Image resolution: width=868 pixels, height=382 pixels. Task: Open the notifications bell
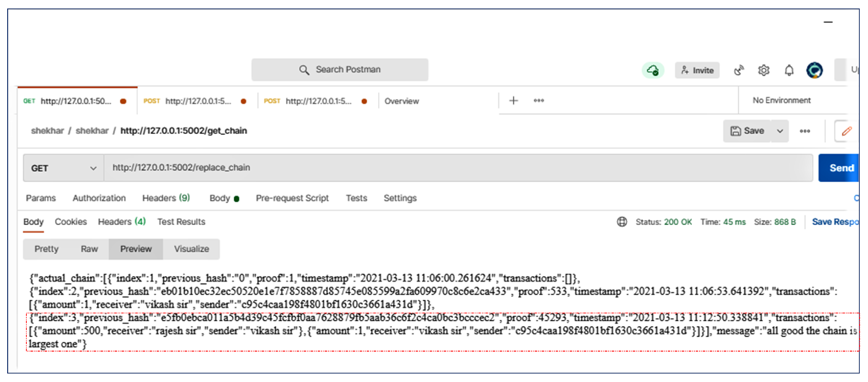pos(789,70)
